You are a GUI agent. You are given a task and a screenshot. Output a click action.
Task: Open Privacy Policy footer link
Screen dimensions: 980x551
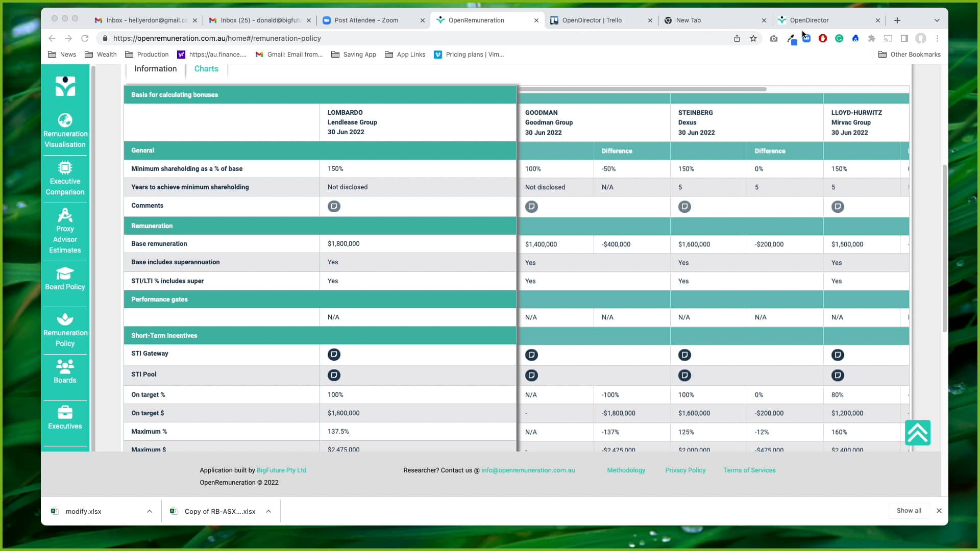(x=685, y=470)
